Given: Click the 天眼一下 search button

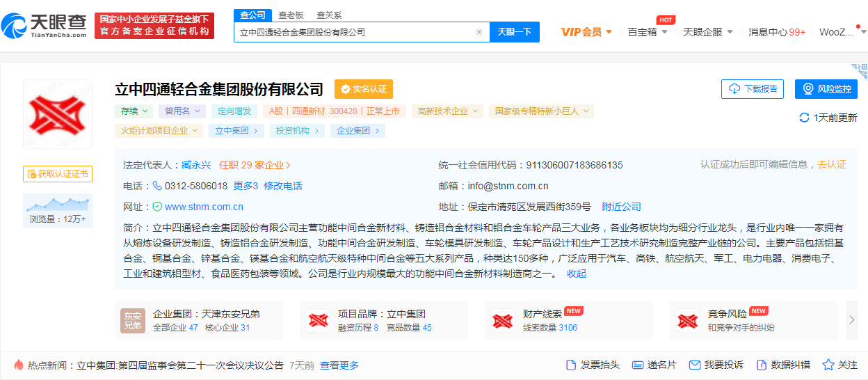Looking at the screenshot, I should pos(515,32).
